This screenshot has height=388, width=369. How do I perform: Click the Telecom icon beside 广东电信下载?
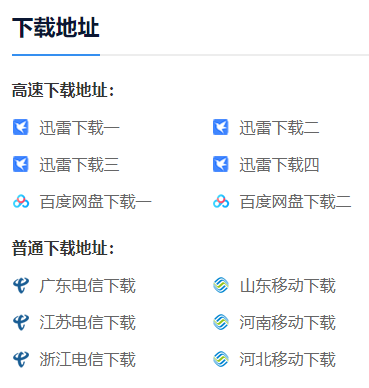pyautogui.click(x=21, y=286)
